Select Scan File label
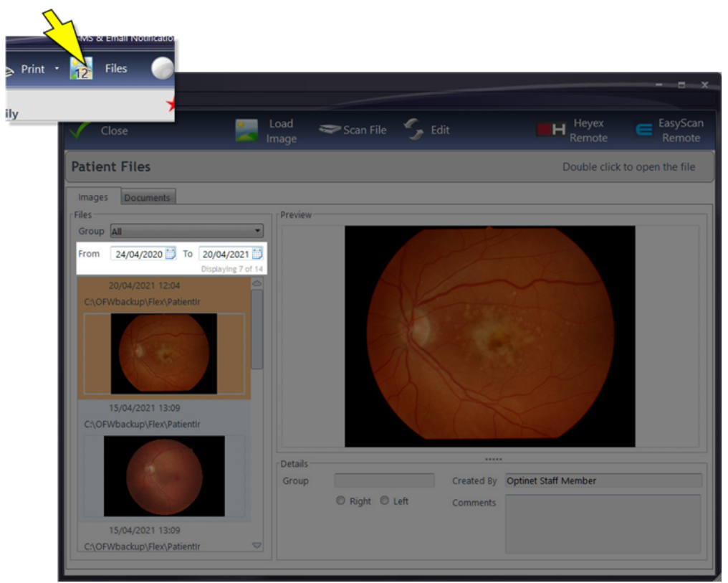 (x=365, y=130)
